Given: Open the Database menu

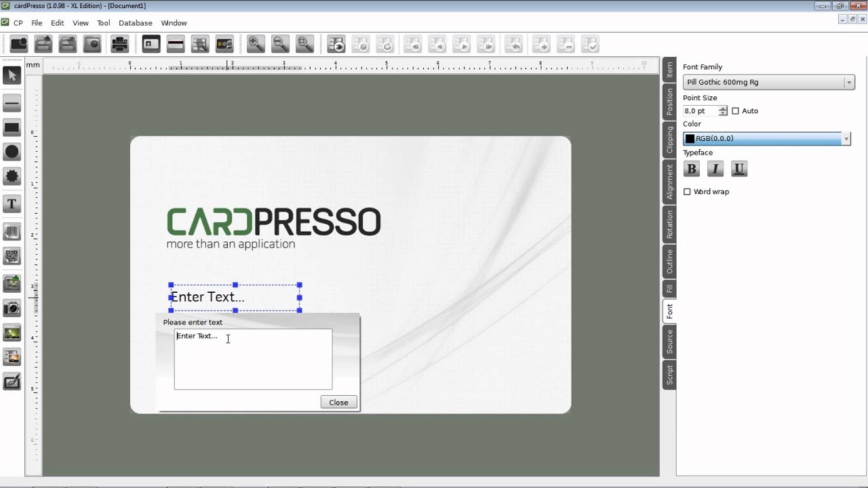Looking at the screenshot, I should (135, 23).
